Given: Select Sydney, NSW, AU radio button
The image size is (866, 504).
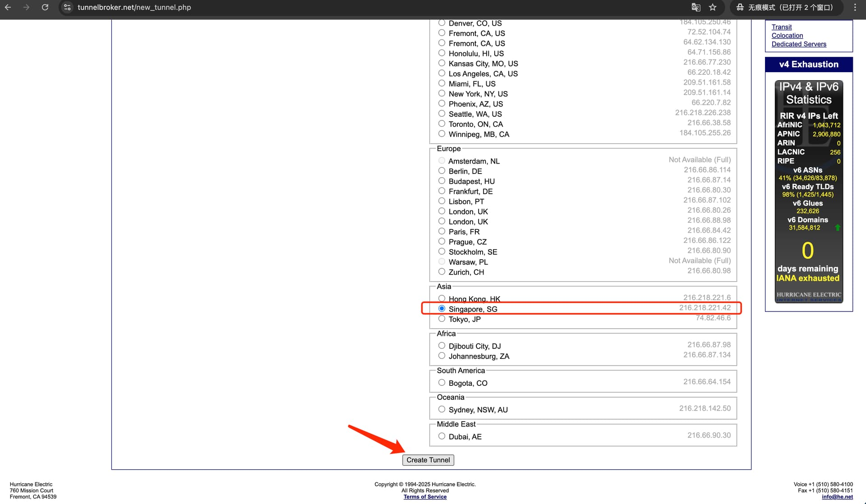Looking at the screenshot, I should click(x=442, y=409).
